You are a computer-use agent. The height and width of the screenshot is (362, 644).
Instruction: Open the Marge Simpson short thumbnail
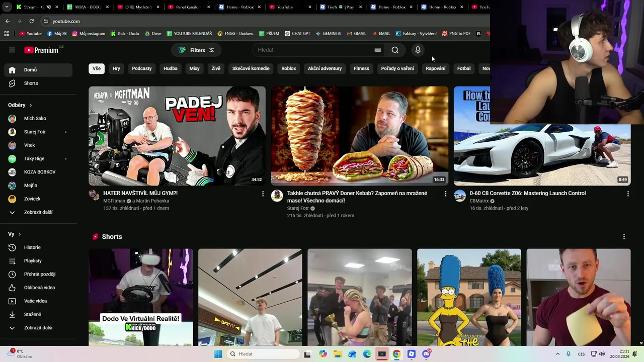[469, 297]
